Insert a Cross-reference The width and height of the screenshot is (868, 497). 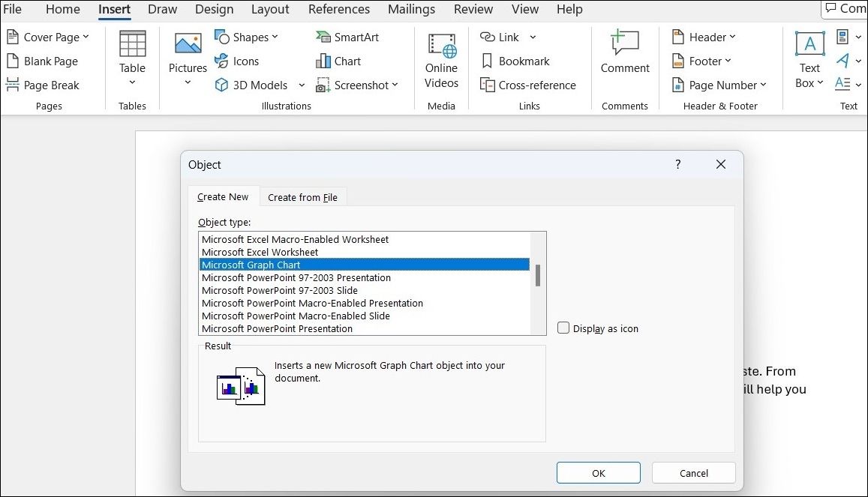click(528, 85)
